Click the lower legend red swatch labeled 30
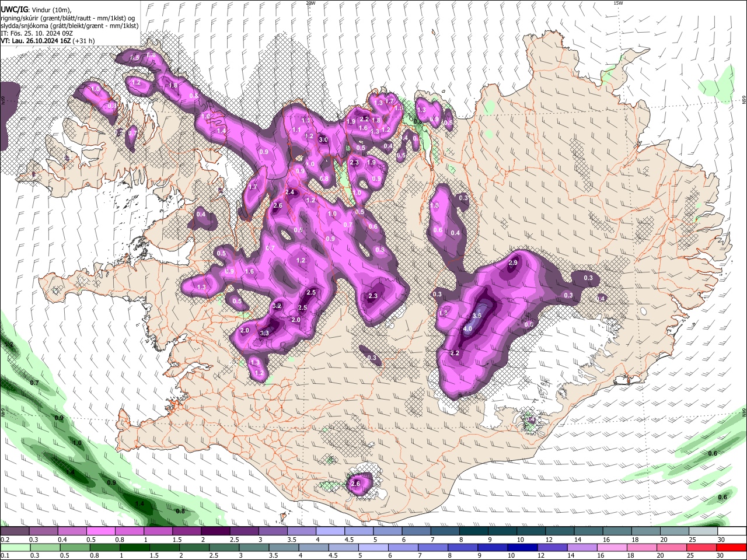Image resolution: width=747 pixels, height=560 pixels. point(731,547)
